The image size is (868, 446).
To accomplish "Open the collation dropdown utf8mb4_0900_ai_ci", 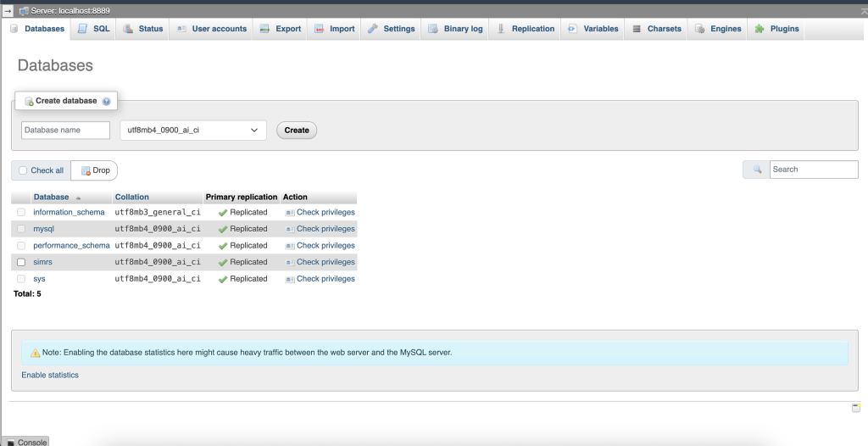I will 193,131.
